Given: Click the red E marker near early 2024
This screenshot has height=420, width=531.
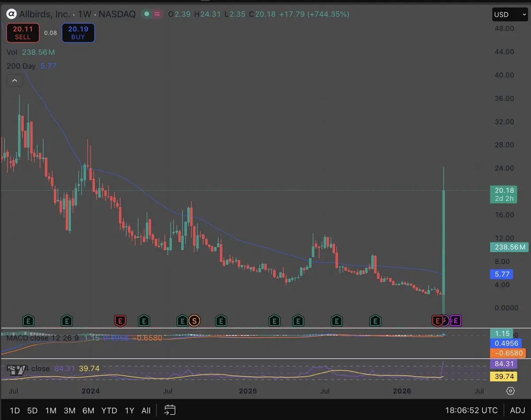Looking at the screenshot, I should click(120, 320).
